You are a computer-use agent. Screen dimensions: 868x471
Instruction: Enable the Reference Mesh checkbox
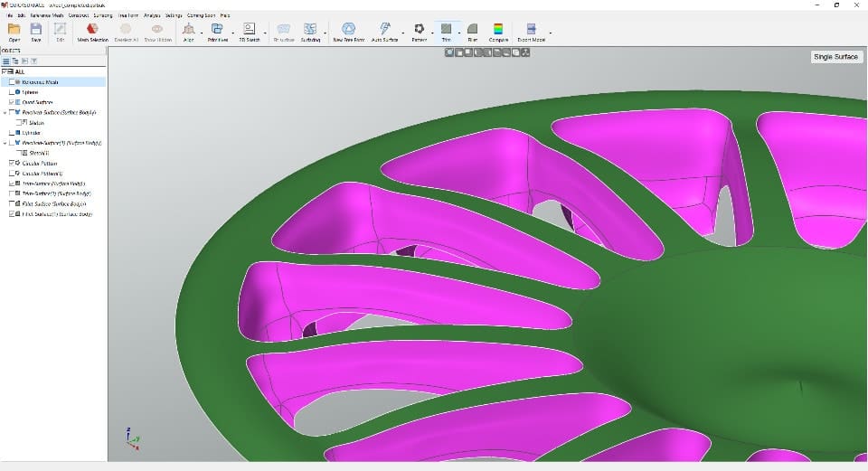coord(12,82)
